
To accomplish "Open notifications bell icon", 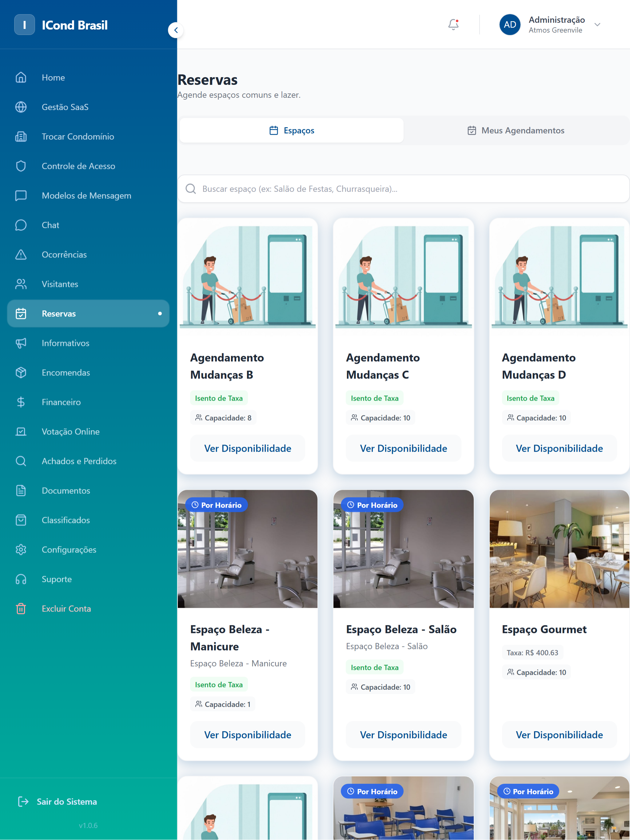I will (x=453, y=25).
